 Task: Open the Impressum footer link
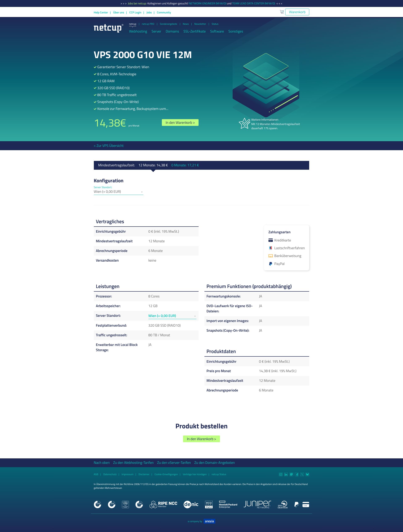pyautogui.click(x=127, y=474)
